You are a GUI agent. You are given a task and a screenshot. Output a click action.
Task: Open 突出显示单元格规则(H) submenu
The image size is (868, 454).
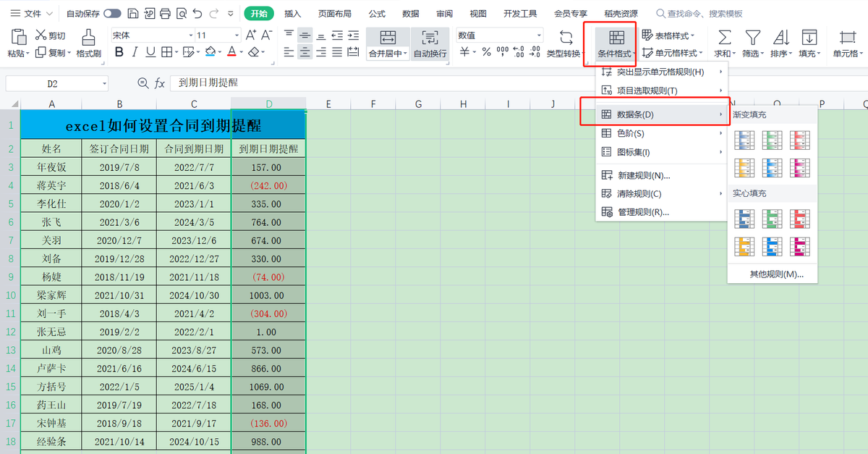(x=662, y=72)
